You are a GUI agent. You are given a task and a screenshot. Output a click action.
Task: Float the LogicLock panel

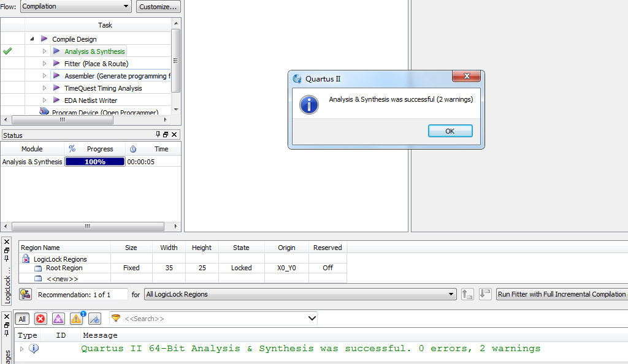pyautogui.click(x=7, y=251)
